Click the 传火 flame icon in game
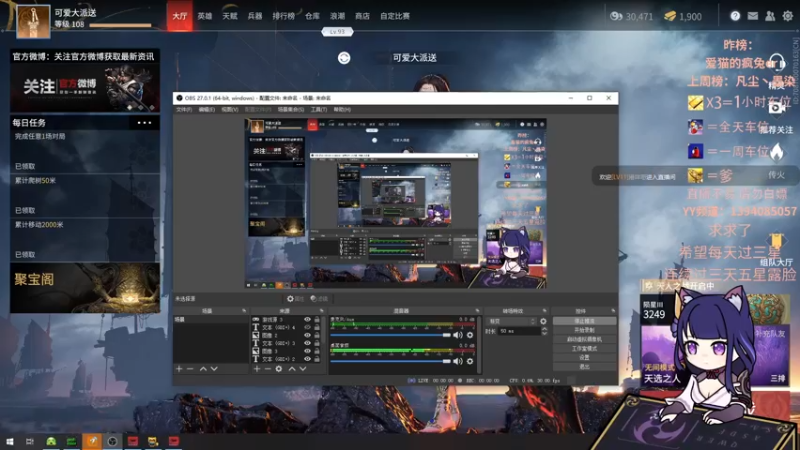 tap(777, 152)
